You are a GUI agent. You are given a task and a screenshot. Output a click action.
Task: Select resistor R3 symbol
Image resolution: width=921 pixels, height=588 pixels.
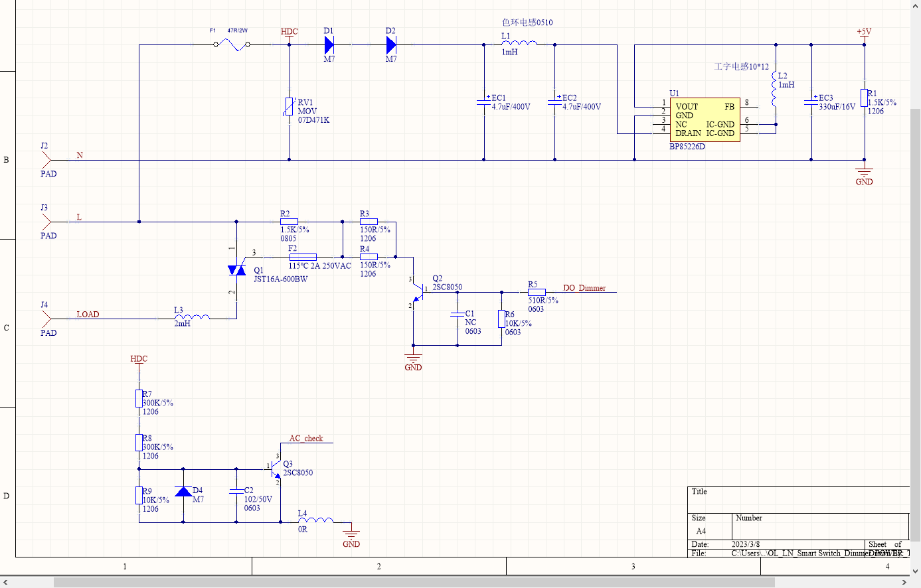coord(369,222)
